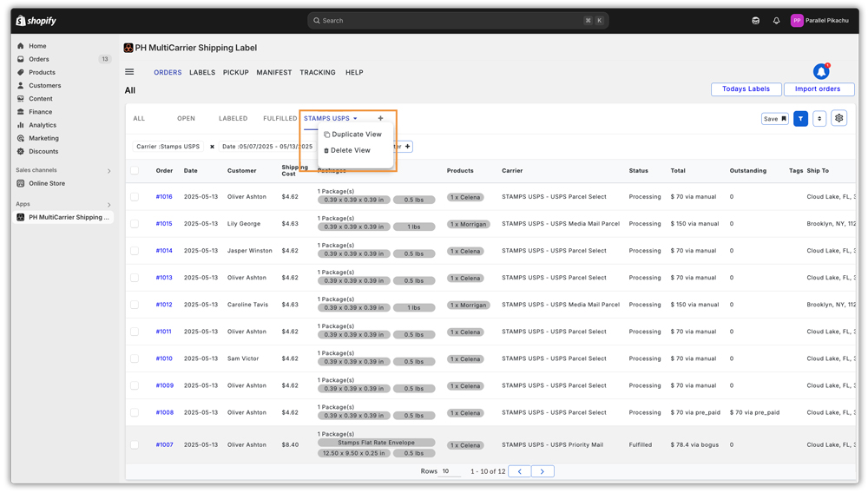Open the HELP tab

coord(354,73)
